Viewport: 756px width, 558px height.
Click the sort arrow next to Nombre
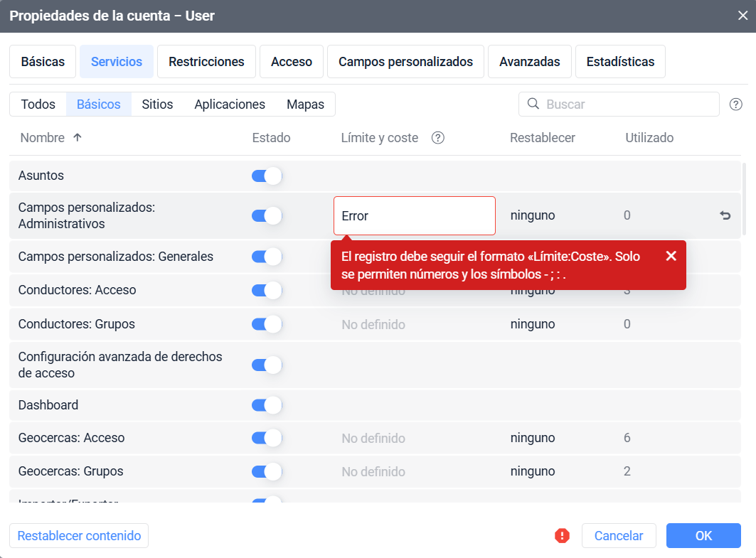click(78, 138)
